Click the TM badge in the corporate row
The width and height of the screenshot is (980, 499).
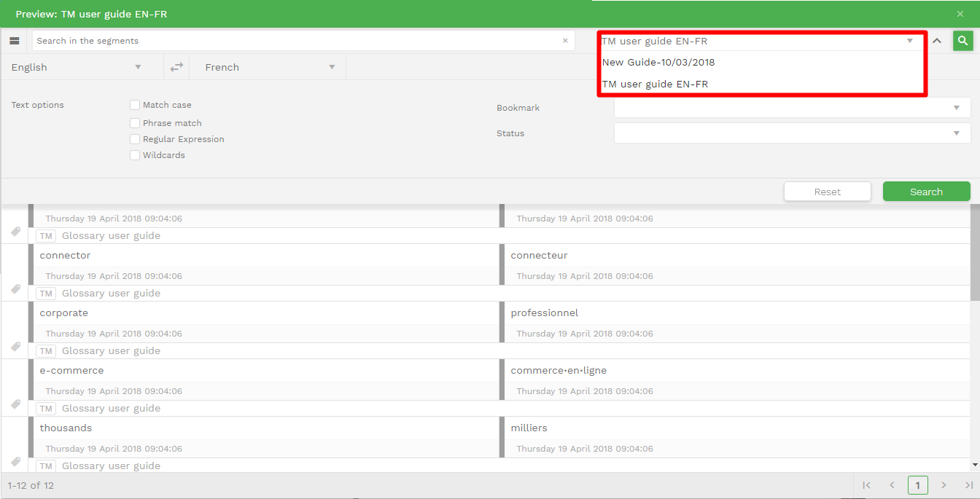[x=46, y=351]
